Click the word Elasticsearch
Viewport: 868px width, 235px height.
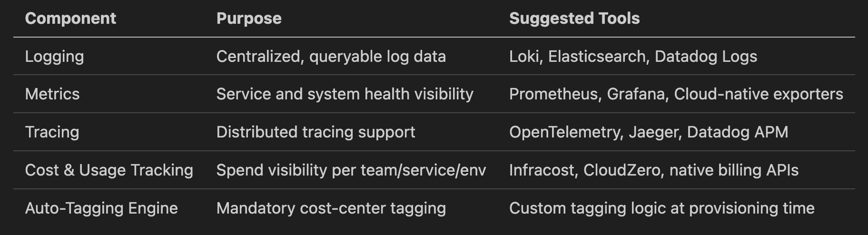[597, 57]
